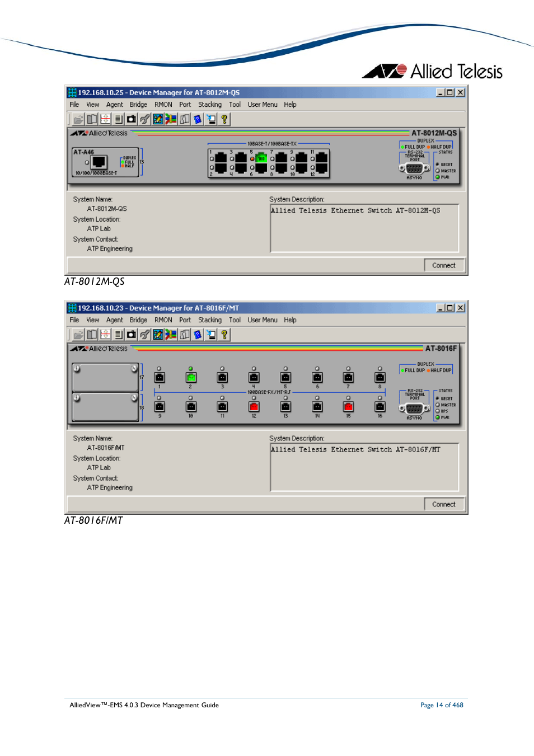Click the Connect button in the AT-8012M-QS window
This screenshot has width=534, height=756.
click(x=444, y=265)
